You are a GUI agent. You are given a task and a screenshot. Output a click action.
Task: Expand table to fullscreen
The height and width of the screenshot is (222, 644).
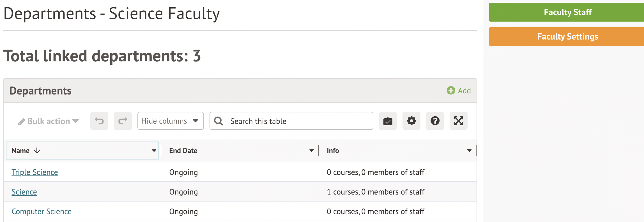(458, 121)
